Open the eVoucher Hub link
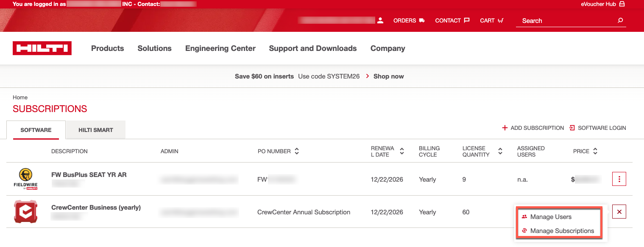644x247 pixels. click(603, 4)
